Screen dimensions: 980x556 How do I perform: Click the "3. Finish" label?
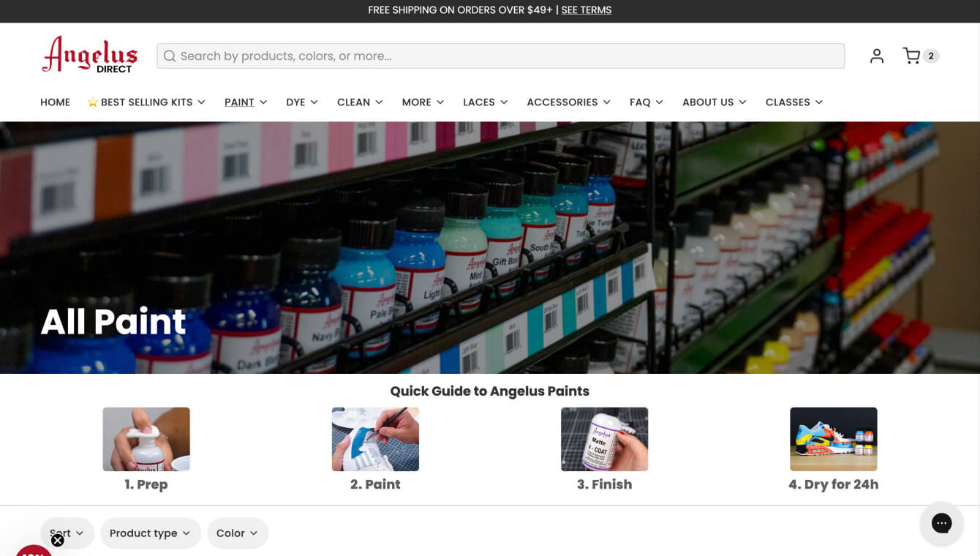(604, 484)
